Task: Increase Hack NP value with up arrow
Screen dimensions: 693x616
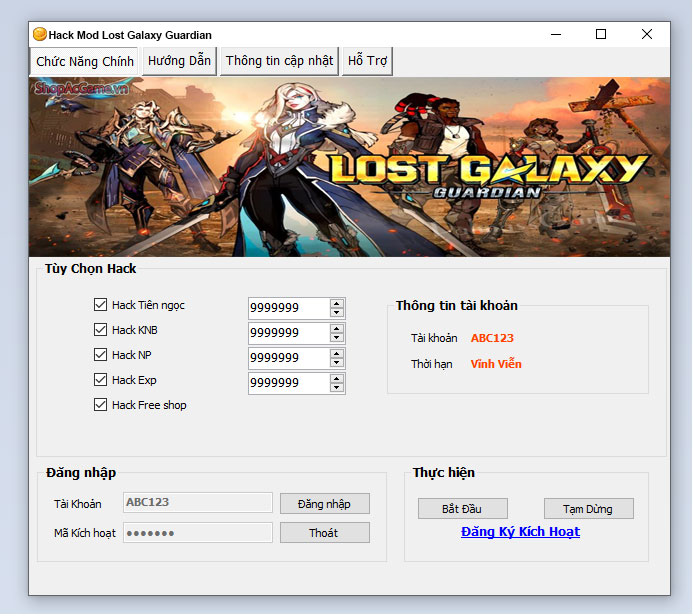Action: tap(337, 354)
